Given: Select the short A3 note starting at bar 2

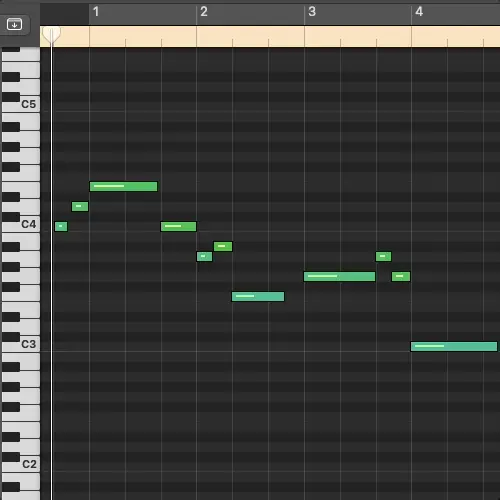Looking at the screenshot, I should [x=204, y=256].
